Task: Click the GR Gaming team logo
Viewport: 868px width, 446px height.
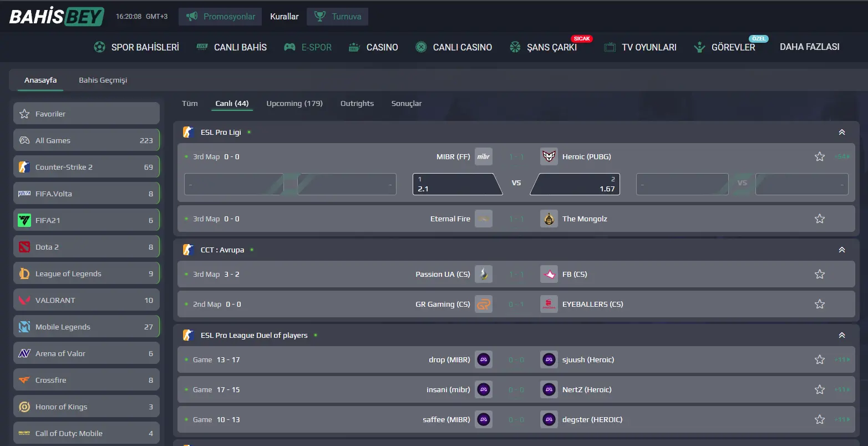Action: pos(484,304)
